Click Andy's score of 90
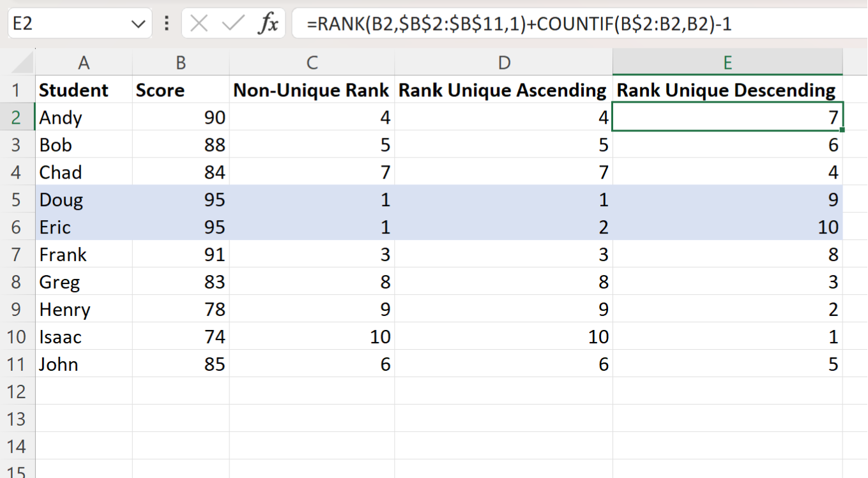 point(181,117)
